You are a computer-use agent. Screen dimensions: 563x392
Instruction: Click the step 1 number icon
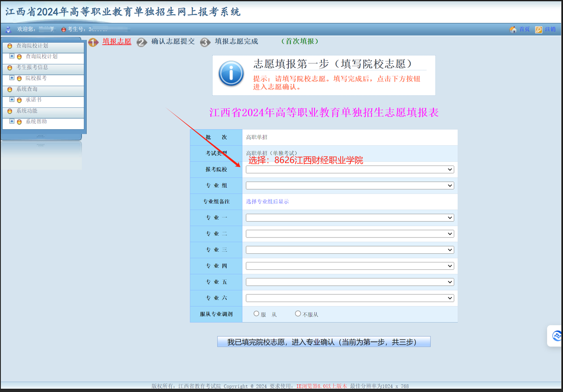[93, 42]
